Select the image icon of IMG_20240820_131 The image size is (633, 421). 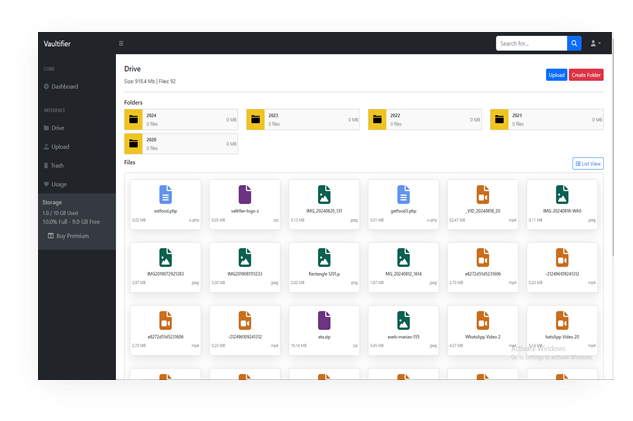pyautogui.click(x=324, y=195)
